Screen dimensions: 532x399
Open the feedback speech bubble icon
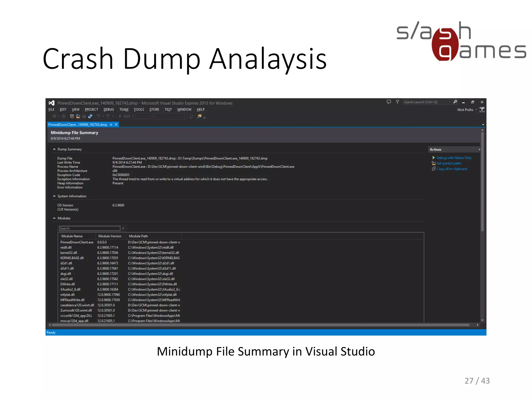[x=389, y=102]
